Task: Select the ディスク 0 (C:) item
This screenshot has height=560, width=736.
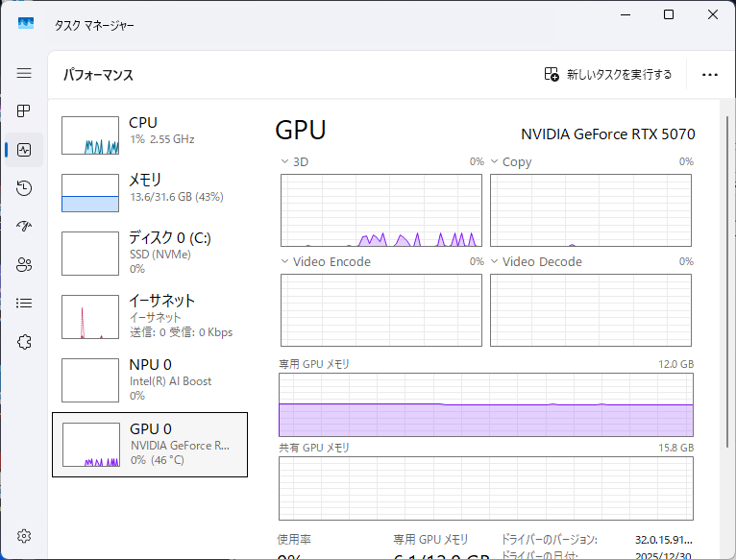Action: (150, 254)
